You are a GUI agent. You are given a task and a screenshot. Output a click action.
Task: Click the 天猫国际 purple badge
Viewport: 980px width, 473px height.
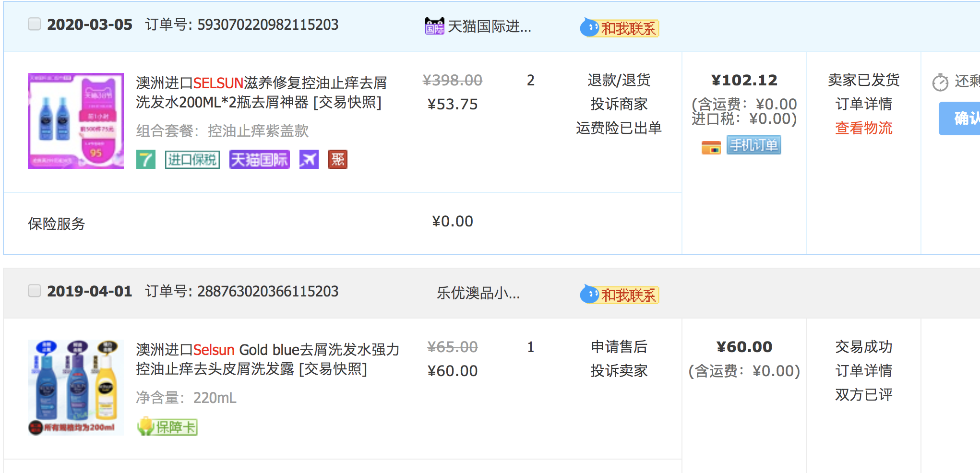point(260,159)
